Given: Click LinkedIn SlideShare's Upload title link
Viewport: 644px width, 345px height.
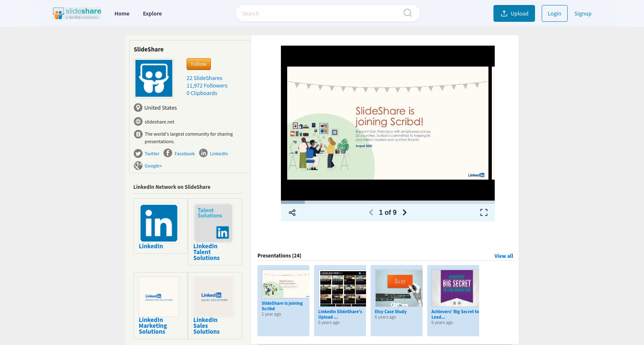Looking at the screenshot, I should (340, 314).
